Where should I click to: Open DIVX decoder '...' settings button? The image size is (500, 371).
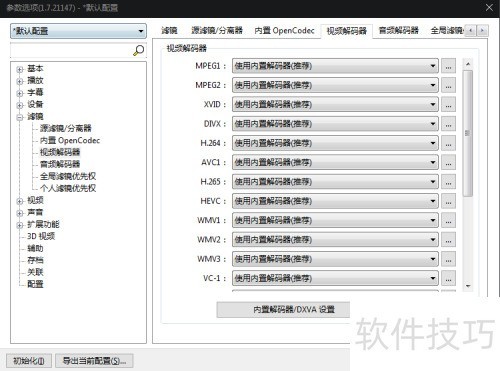[448, 124]
